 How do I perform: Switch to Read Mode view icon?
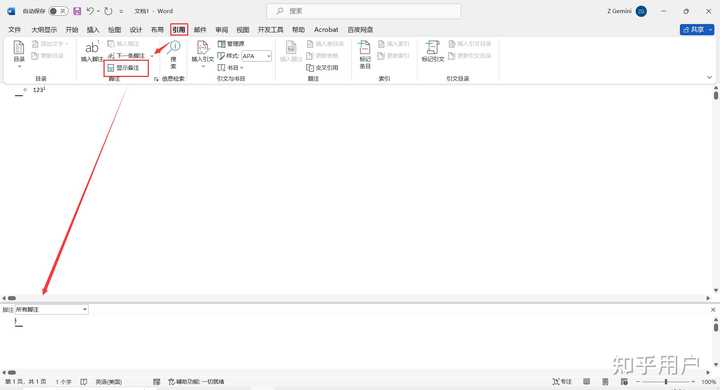pos(586,381)
